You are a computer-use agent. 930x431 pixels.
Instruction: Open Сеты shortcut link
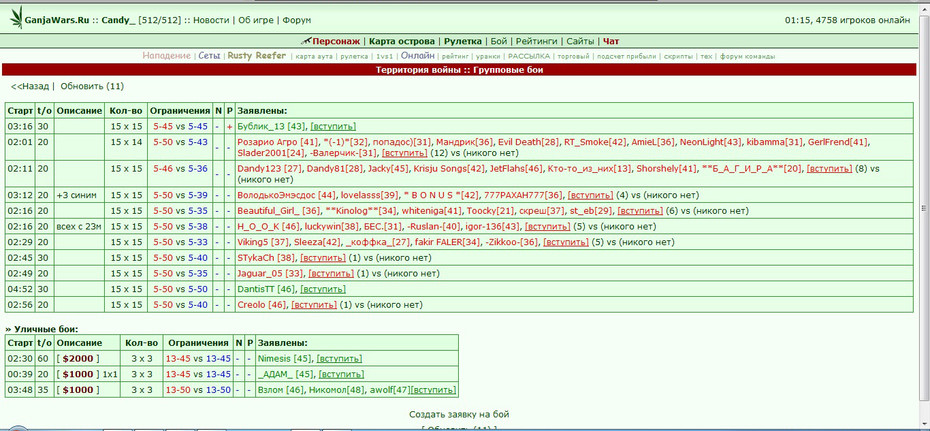point(209,56)
